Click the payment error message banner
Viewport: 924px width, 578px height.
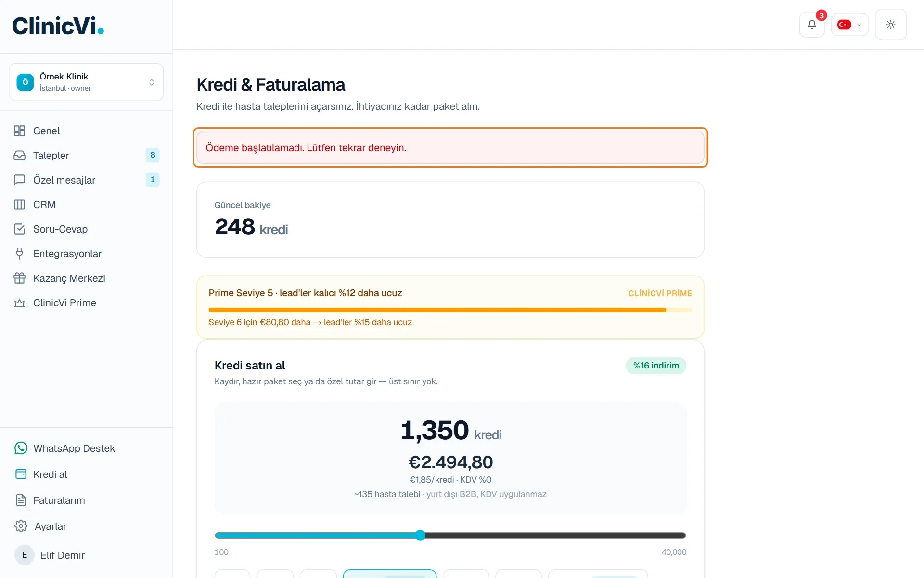pyautogui.click(x=450, y=148)
